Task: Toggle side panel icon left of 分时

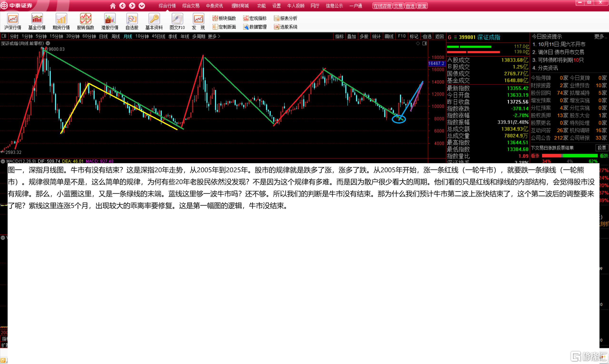Action: click(4, 36)
